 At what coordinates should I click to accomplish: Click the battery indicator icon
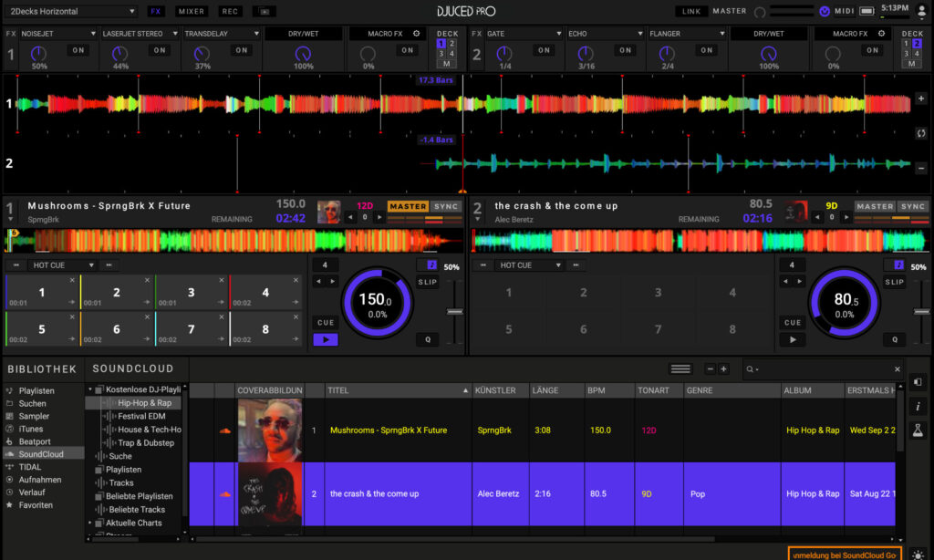(867, 11)
